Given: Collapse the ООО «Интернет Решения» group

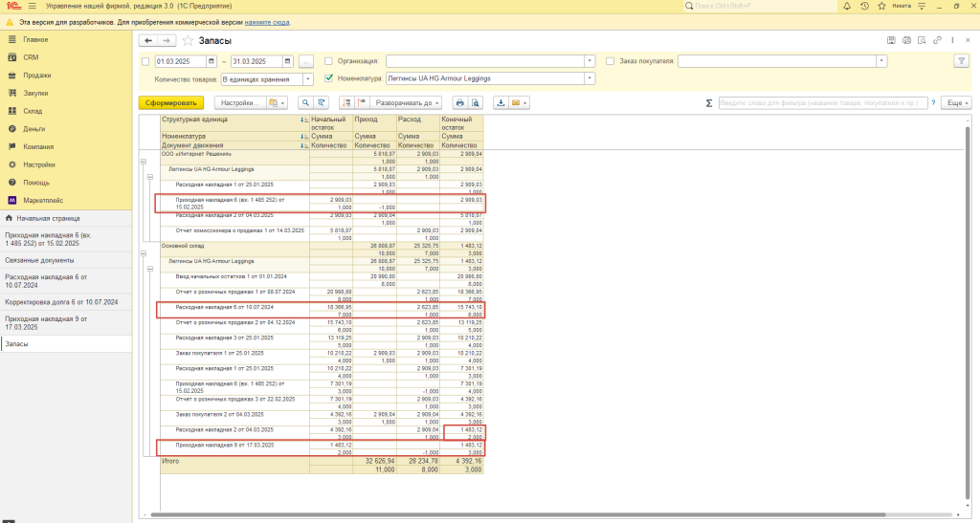Looking at the screenshot, I should tap(144, 162).
